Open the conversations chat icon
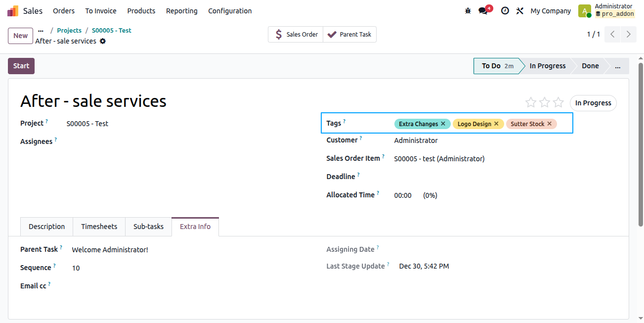The height and width of the screenshot is (323, 644). 483,11
